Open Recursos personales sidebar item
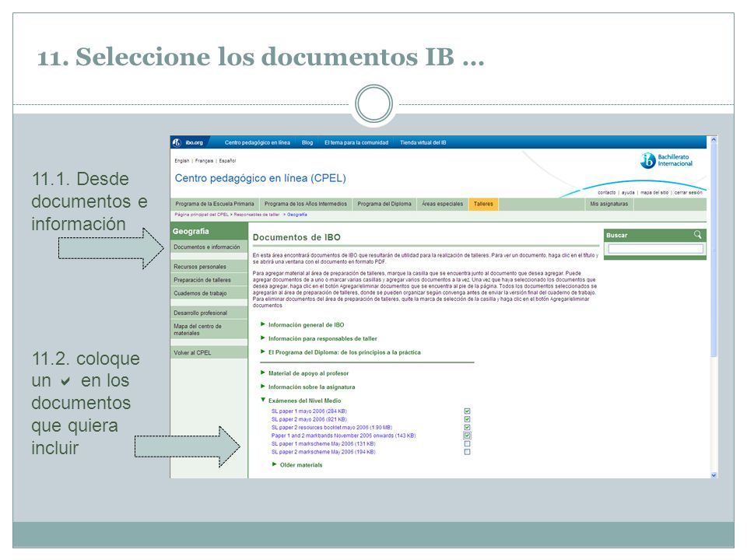The height and width of the screenshot is (560, 747). coord(209,267)
